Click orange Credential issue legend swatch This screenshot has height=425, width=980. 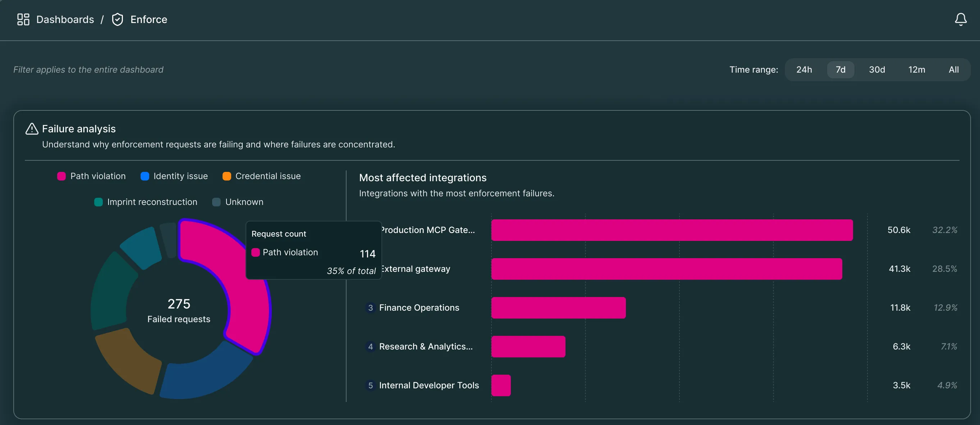(x=227, y=176)
